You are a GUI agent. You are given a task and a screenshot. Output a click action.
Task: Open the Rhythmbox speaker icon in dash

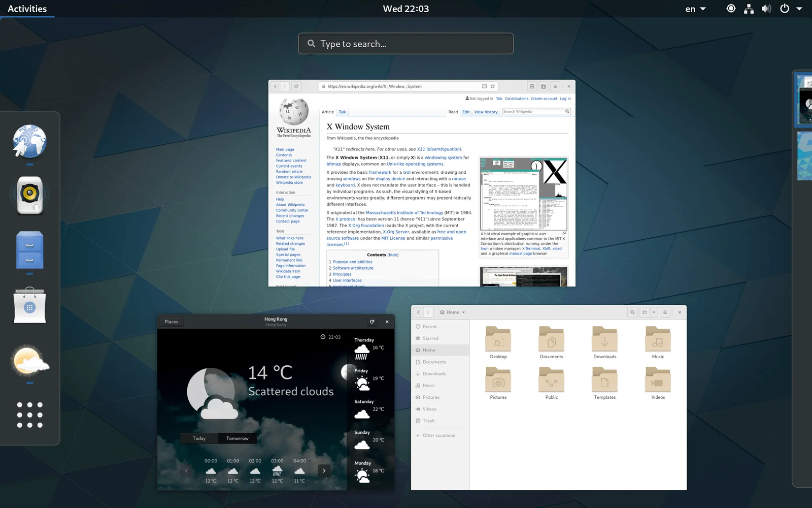(x=30, y=195)
